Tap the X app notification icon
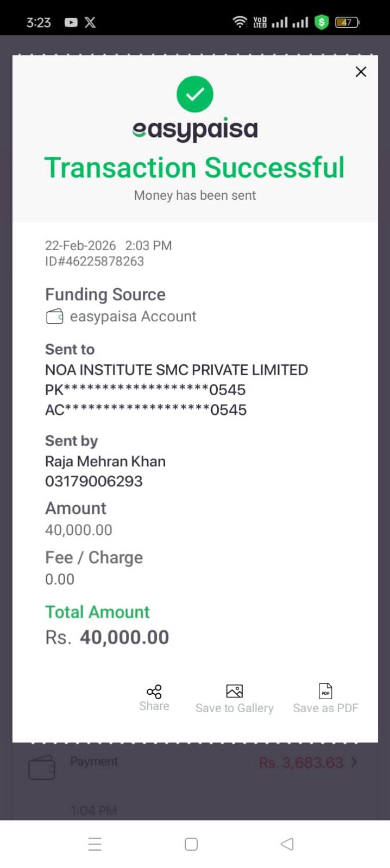This screenshot has height=868, width=390. pos(90,22)
